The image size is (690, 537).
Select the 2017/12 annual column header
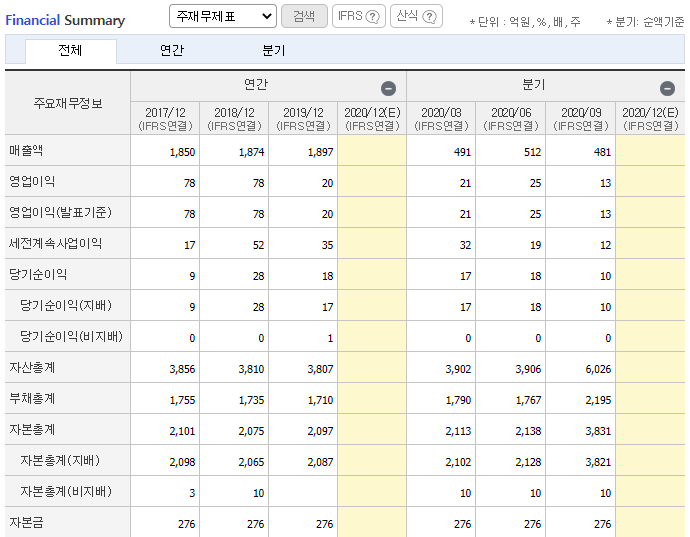point(165,118)
